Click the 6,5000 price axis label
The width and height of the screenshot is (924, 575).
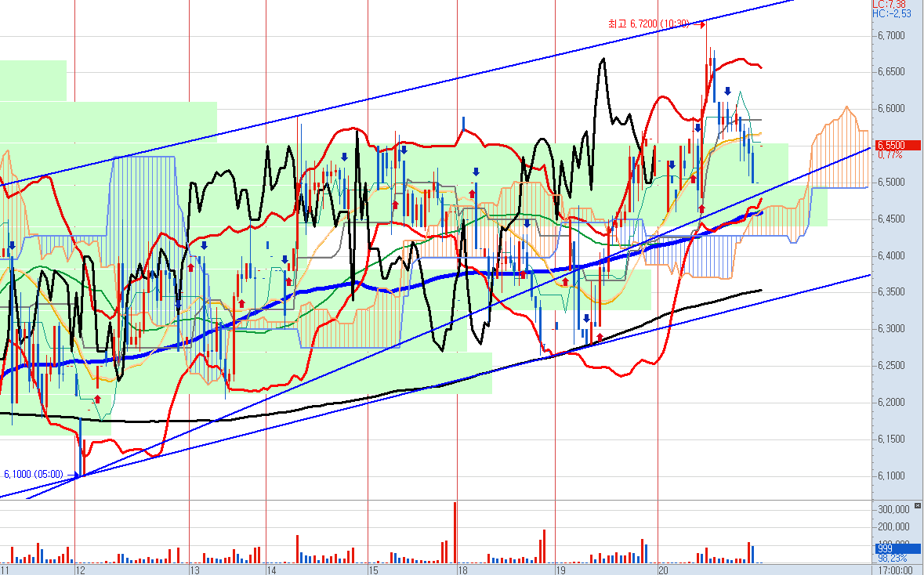[x=891, y=182]
